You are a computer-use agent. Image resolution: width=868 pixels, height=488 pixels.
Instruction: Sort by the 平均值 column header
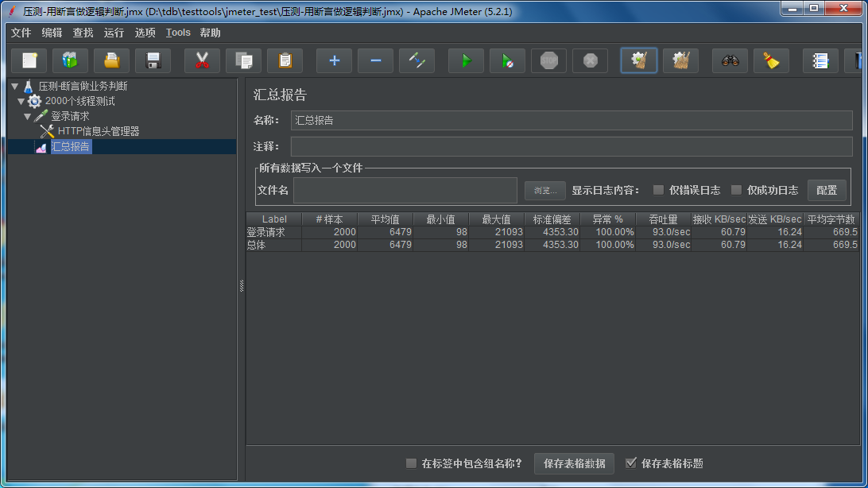[386, 219]
